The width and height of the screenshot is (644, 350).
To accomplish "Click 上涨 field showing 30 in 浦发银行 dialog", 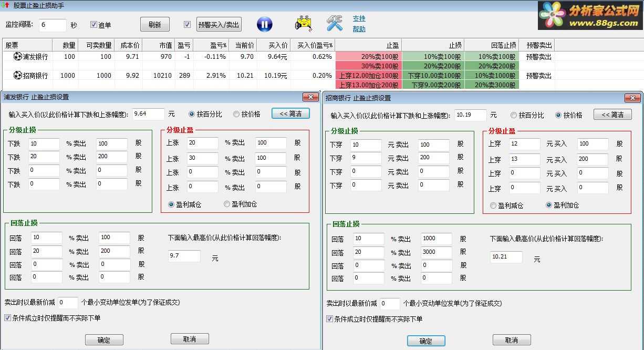I will (x=203, y=158).
